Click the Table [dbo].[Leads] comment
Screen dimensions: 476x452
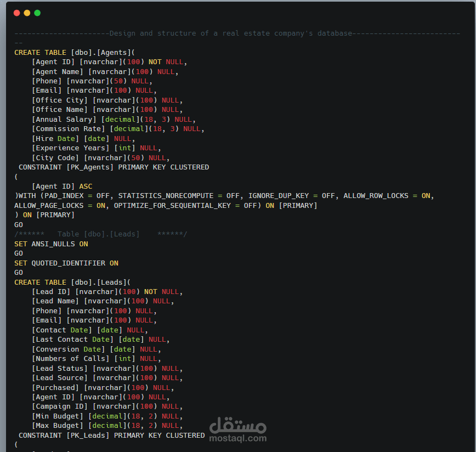pos(101,234)
